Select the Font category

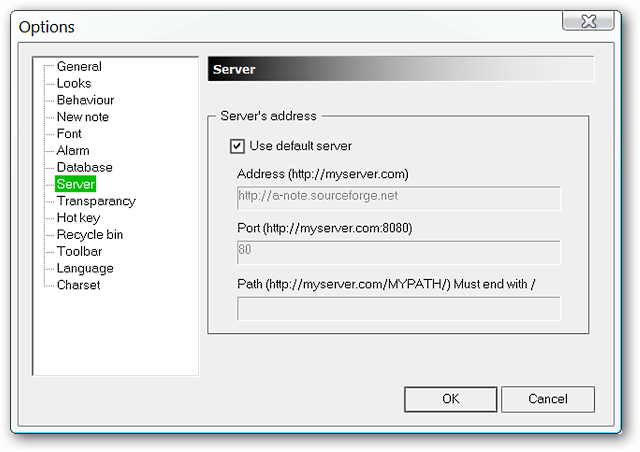[69, 134]
